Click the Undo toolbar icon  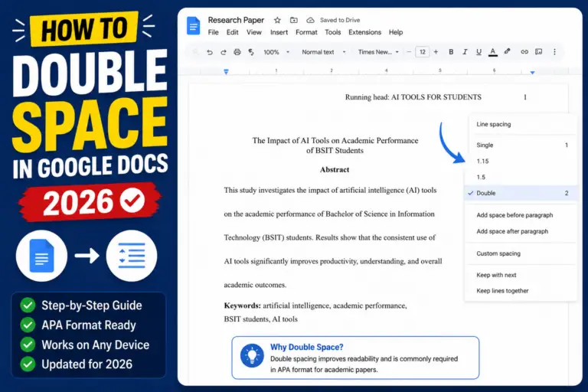tap(210, 52)
